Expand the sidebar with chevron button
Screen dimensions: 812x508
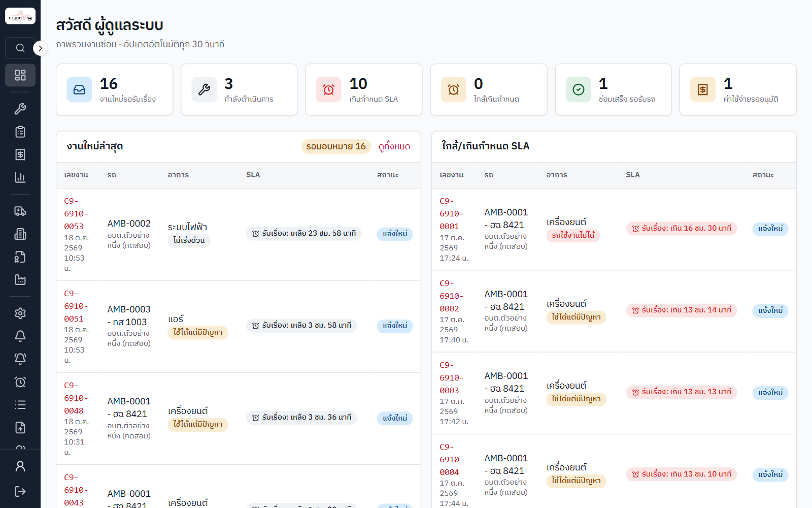pyautogui.click(x=41, y=48)
